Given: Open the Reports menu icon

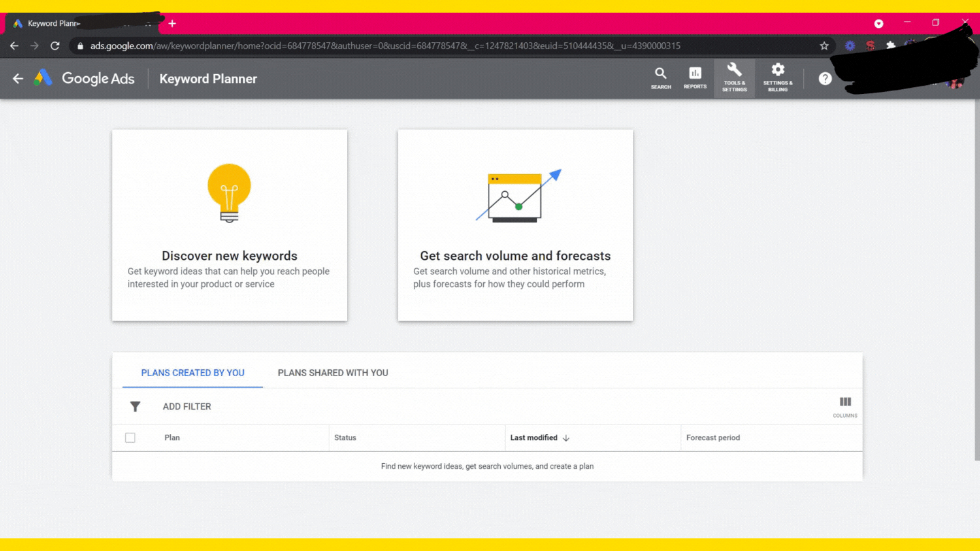Looking at the screenshot, I should (695, 78).
